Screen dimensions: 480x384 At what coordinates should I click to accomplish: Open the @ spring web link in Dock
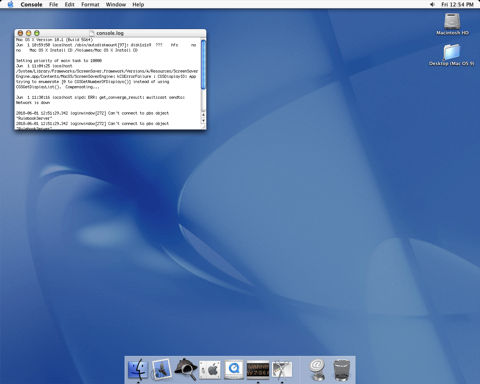[317, 369]
